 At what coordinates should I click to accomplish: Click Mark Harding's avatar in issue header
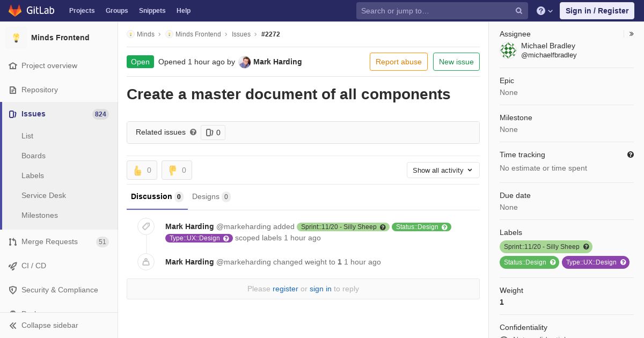point(244,62)
